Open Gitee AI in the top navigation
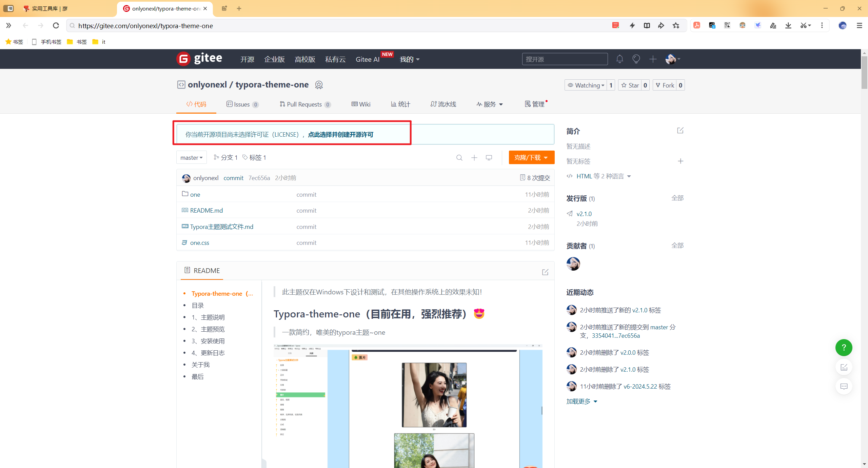 coord(368,59)
